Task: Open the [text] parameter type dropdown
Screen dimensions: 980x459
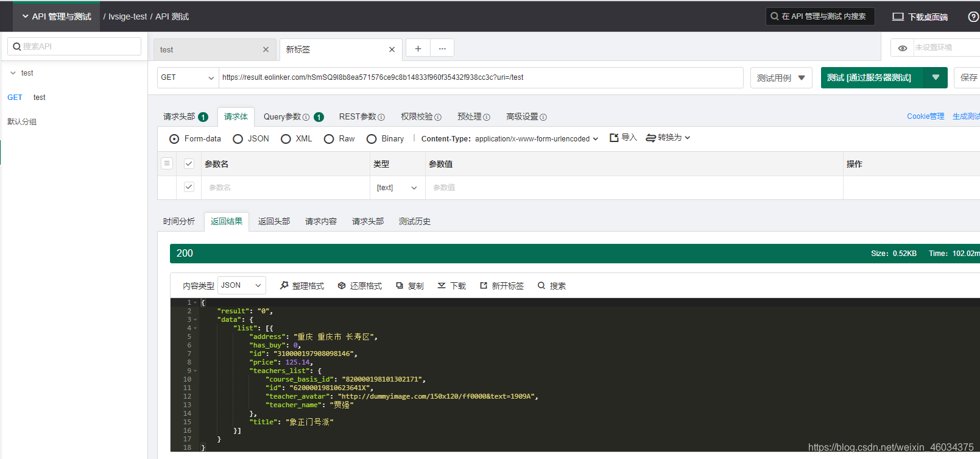Action: pyautogui.click(x=397, y=188)
